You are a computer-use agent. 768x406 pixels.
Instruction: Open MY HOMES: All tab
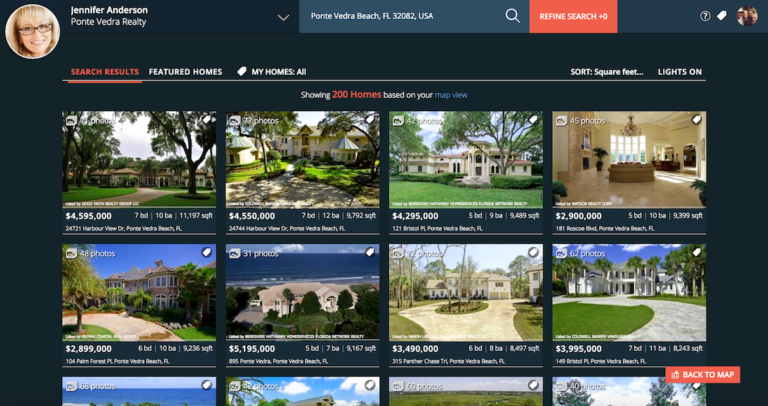[x=279, y=72]
